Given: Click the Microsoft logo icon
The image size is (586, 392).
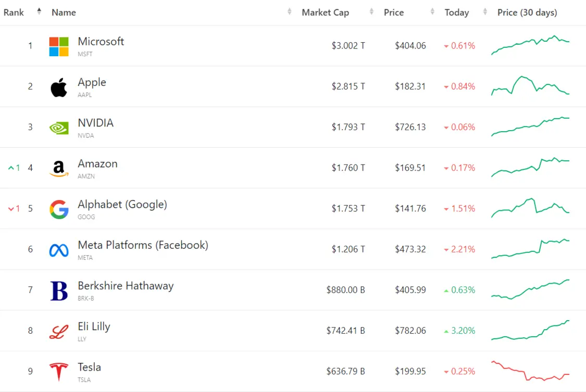Looking at the screenshot, I should [59, 46].
